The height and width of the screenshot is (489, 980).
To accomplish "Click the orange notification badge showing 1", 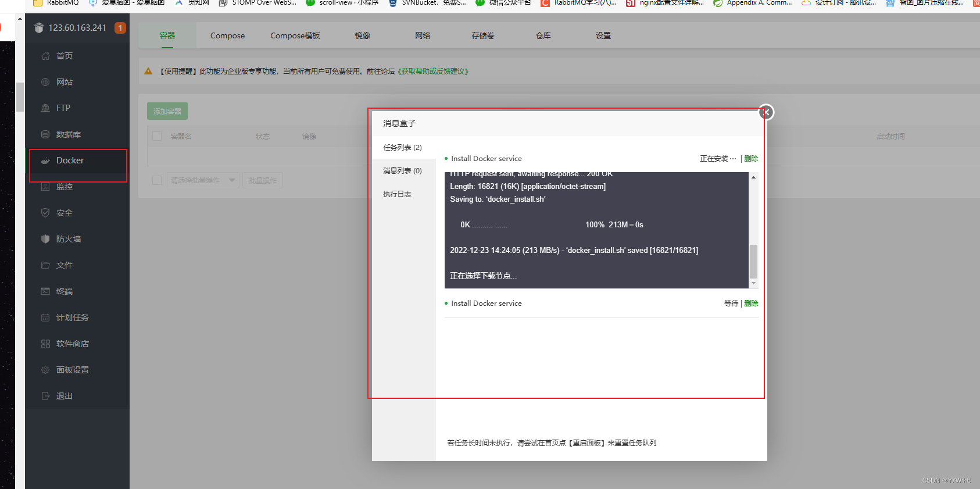I will click(120, 28).
